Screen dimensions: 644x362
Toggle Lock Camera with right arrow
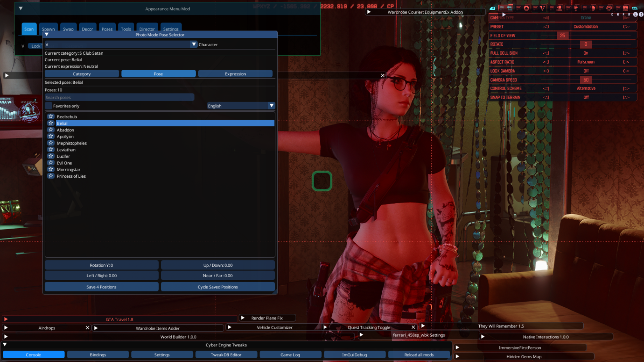tap(626, 71)
